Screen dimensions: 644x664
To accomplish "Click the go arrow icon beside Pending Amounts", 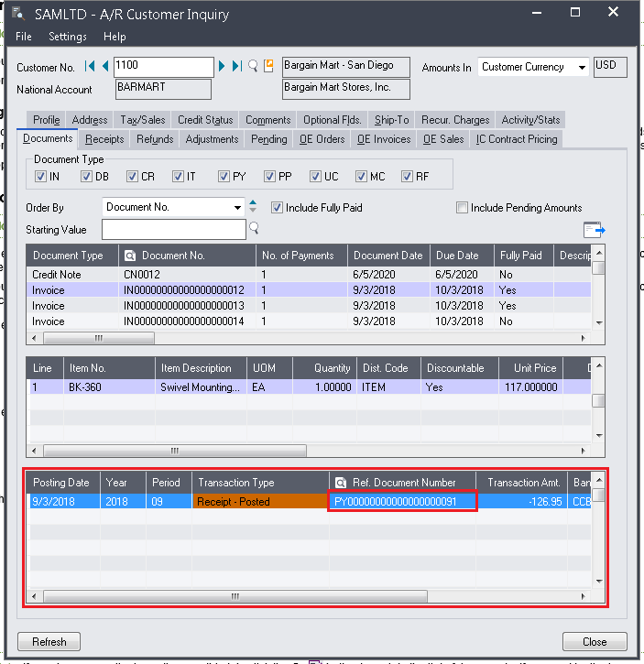I will pyautogui.click(x=594, y=229).
